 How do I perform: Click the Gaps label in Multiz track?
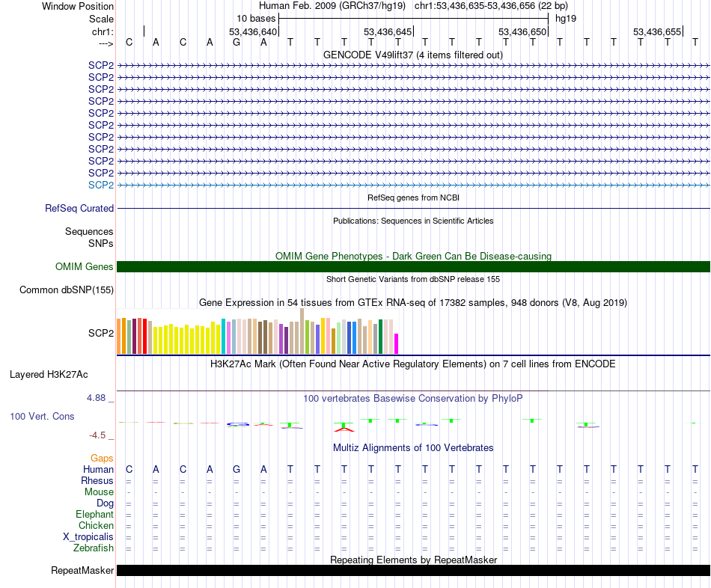click(102, 459)
